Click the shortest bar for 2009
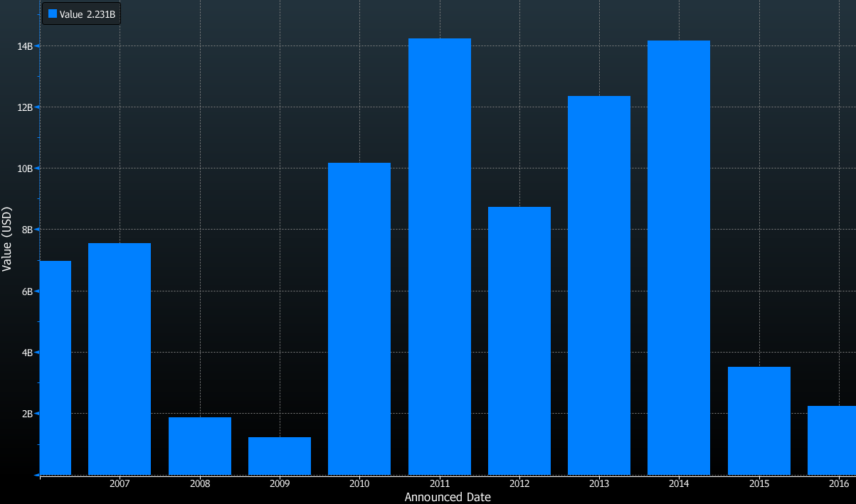856x504 pixels. click(280, 456)
